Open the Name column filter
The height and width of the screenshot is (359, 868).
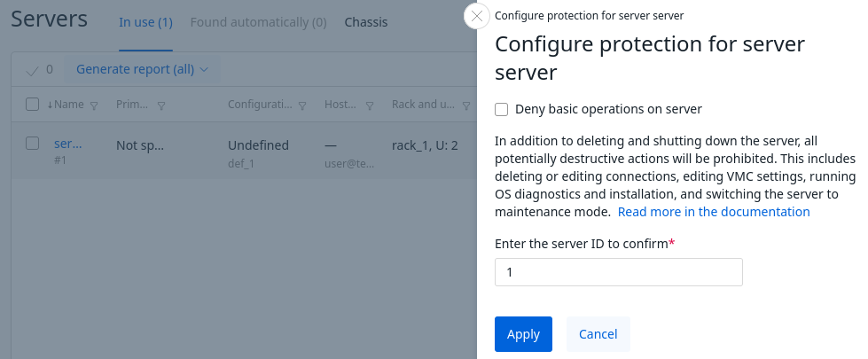click(94, 105)
